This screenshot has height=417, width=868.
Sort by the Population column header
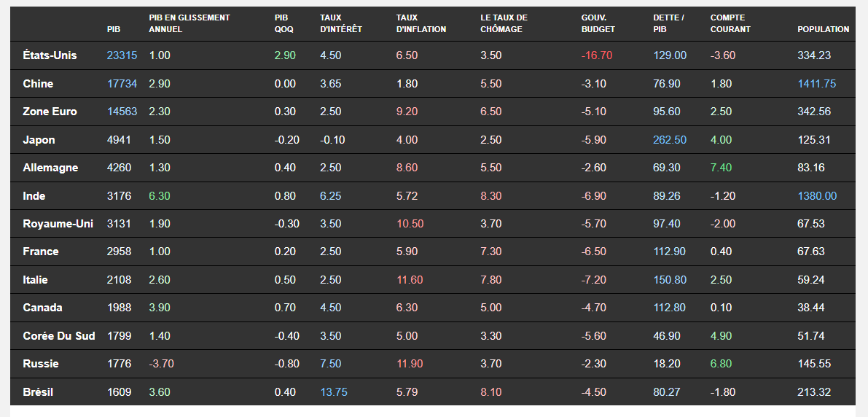pyautogui.click(x=823, y=29)
